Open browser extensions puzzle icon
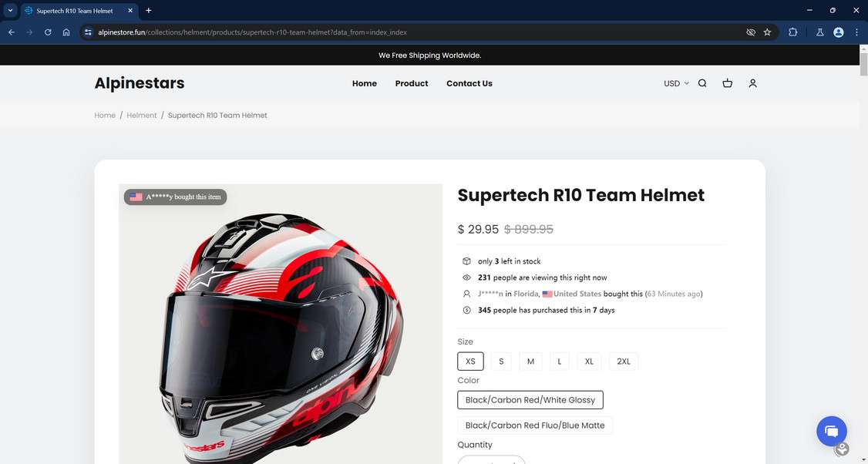The width and height of the screenshot is (868, 464). pos(792,32)
